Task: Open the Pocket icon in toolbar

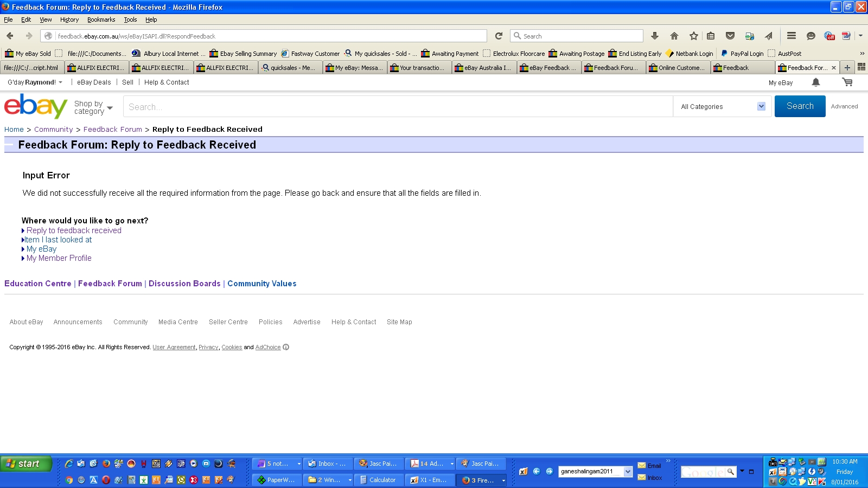Action: (730, 36)
